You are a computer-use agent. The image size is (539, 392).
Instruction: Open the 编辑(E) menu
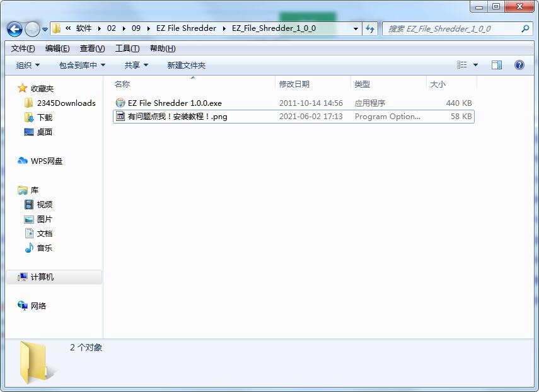(57, 49)
